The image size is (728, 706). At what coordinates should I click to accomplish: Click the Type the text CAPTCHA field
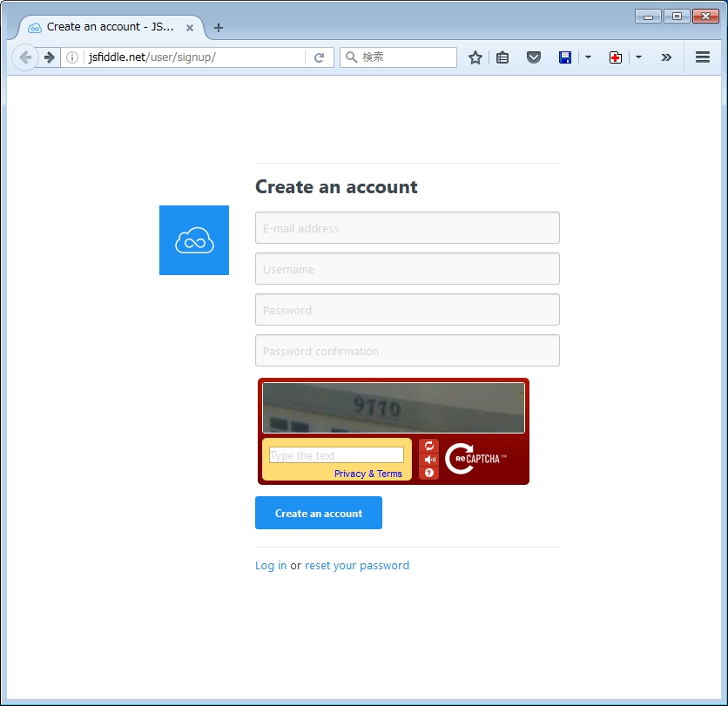(x=336, y=455)
